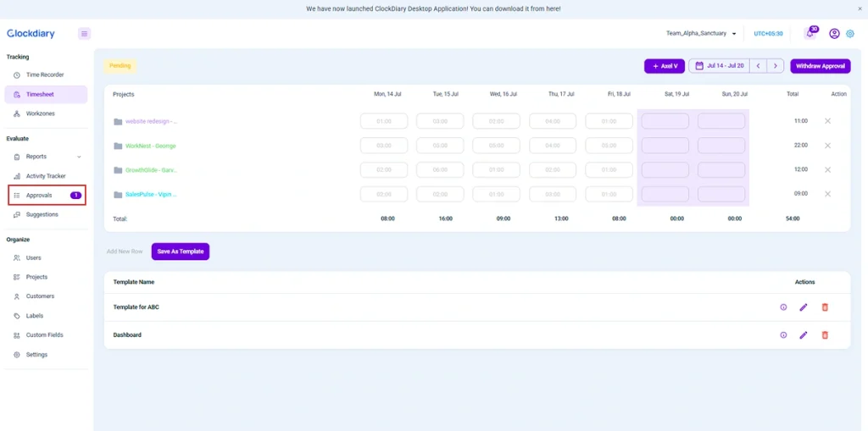Open Team_Alpha_Sanctuary workspace dropdown

click(701, 34)
